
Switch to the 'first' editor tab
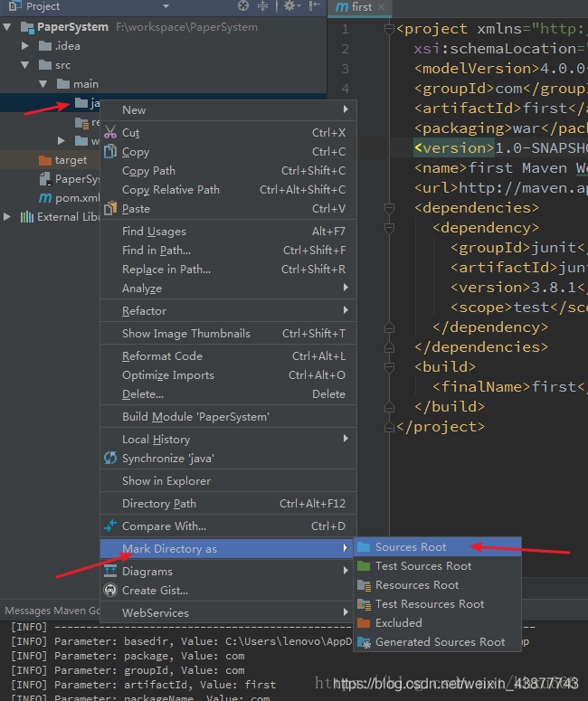coord(359,7)
